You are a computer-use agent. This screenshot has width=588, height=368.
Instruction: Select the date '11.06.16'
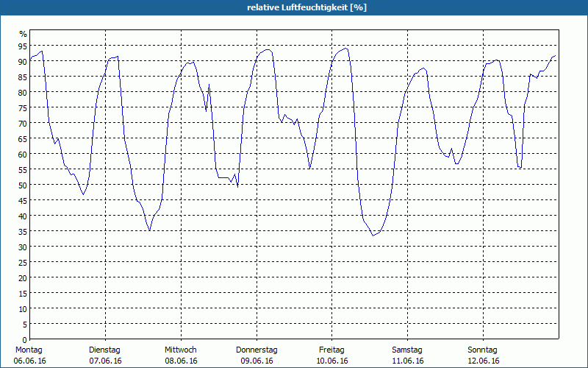pyautogui.click(x=408, y=361)
